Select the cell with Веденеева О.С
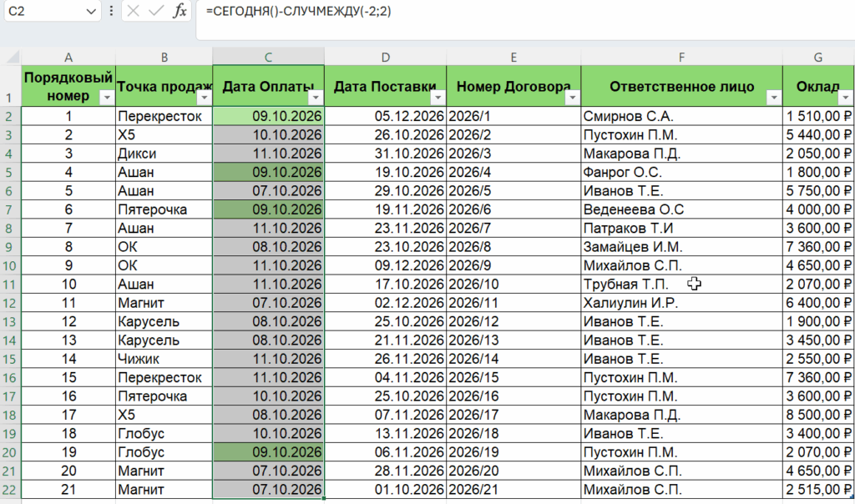 click(x=681, y=209)
